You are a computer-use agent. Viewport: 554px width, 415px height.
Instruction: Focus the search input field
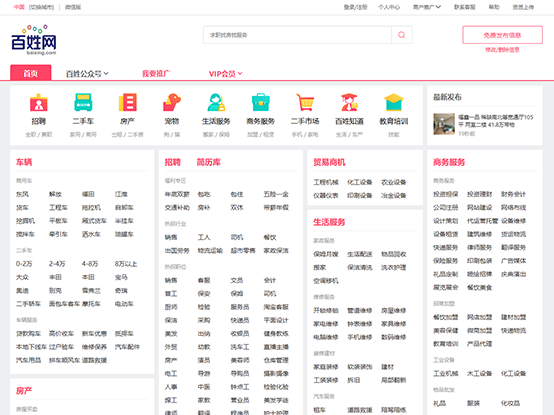pyautogui.click(x=297, y=35)
